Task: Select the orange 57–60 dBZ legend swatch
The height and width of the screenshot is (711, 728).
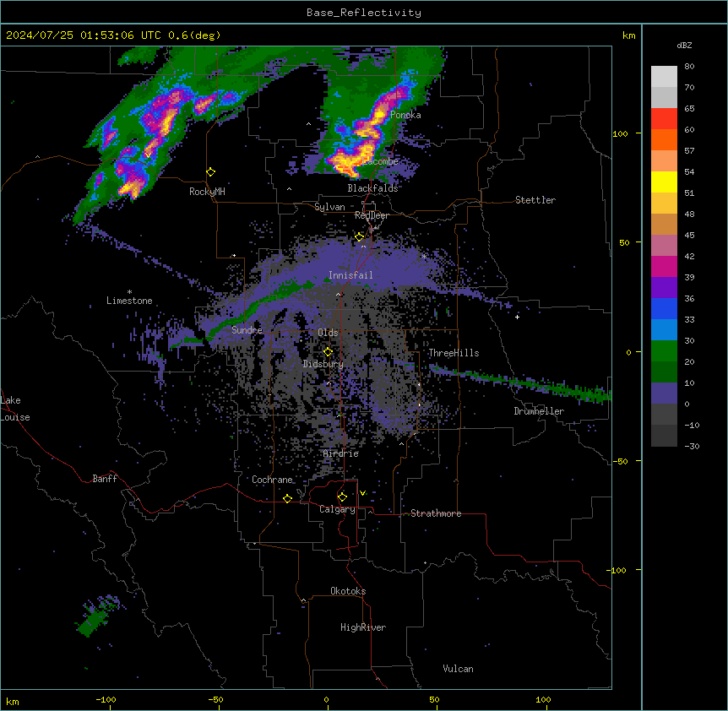Action: 664,139
